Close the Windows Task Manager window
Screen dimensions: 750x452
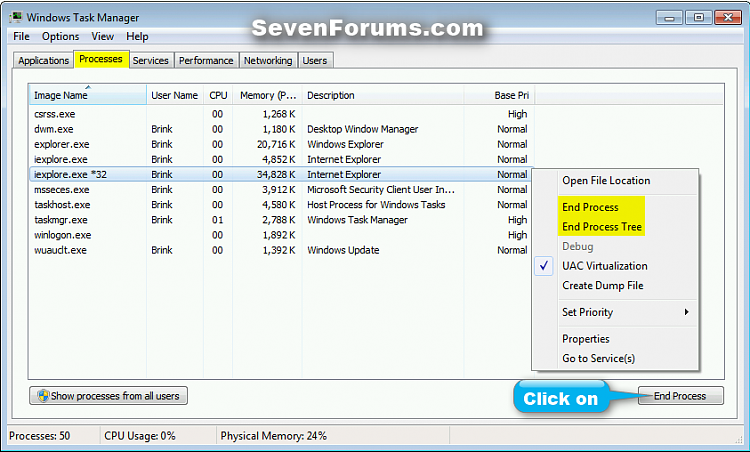click(728, 18)
